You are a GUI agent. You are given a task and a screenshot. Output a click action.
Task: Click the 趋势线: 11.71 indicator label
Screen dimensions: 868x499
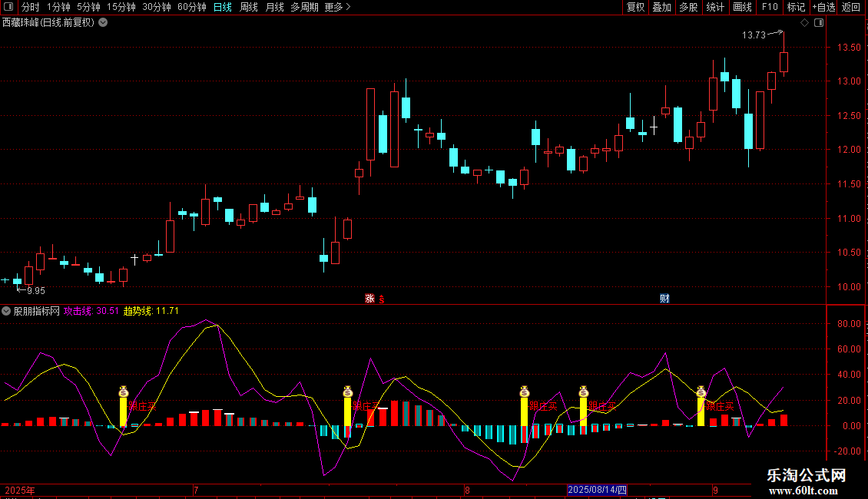(x=151, y=311)
